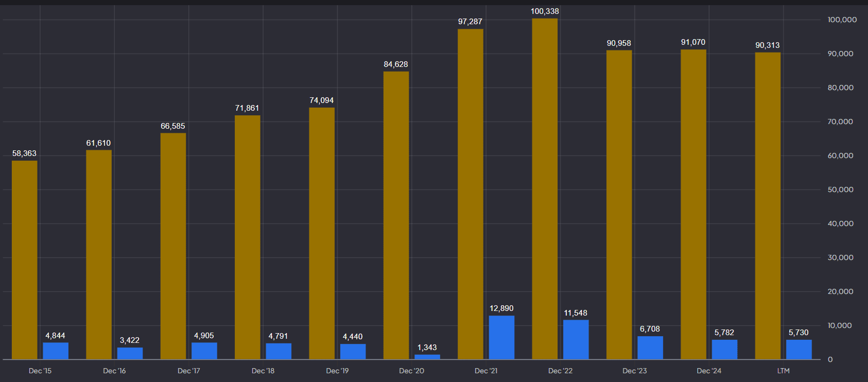Select the blue Dec '22 bar labeled 11,548
This screenshot has width=868, height=382.
click(x=576, y=339)
